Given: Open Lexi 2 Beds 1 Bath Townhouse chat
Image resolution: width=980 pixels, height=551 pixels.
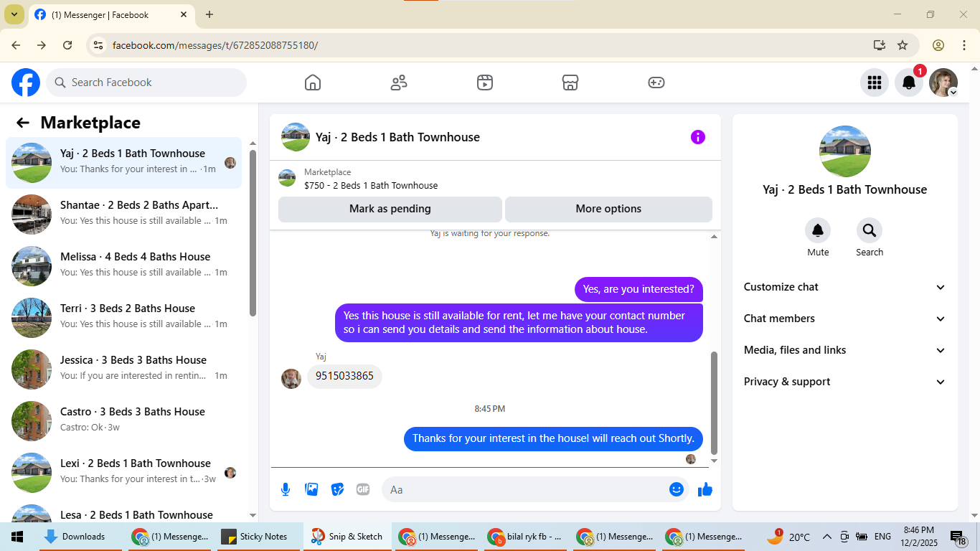Looking at the screenshot, I should (x=123, y=473).
